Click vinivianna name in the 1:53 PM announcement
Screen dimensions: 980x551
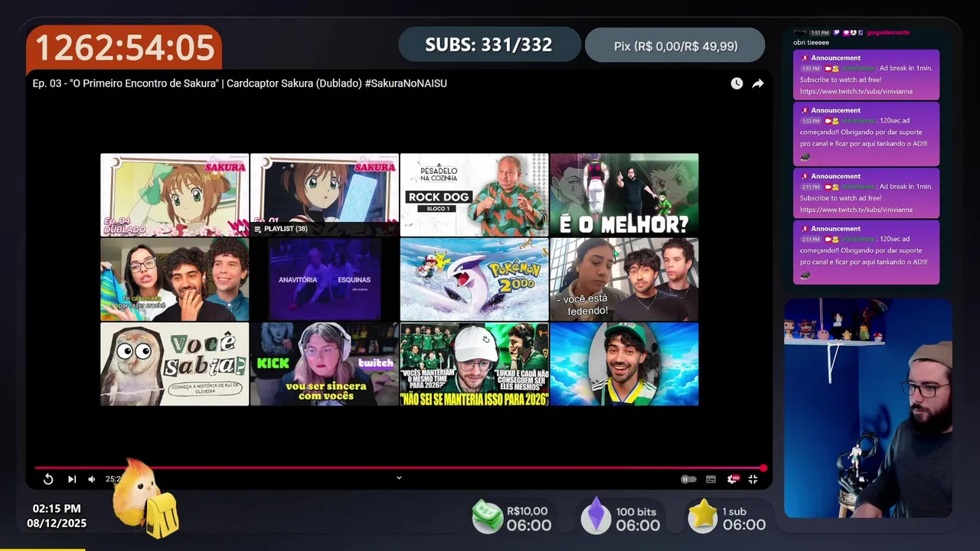point(858,121)
